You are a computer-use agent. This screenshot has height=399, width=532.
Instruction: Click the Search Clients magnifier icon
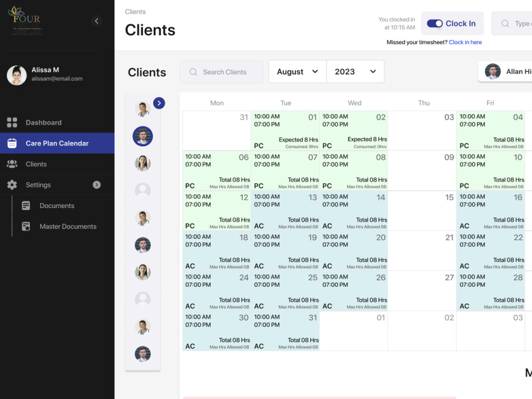click(193, 72)
